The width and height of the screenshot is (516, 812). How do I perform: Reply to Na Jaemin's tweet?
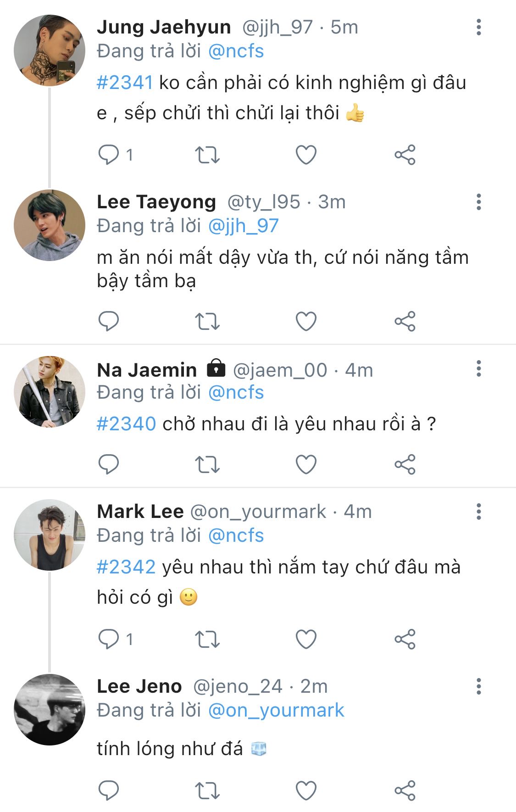(109, 464)
